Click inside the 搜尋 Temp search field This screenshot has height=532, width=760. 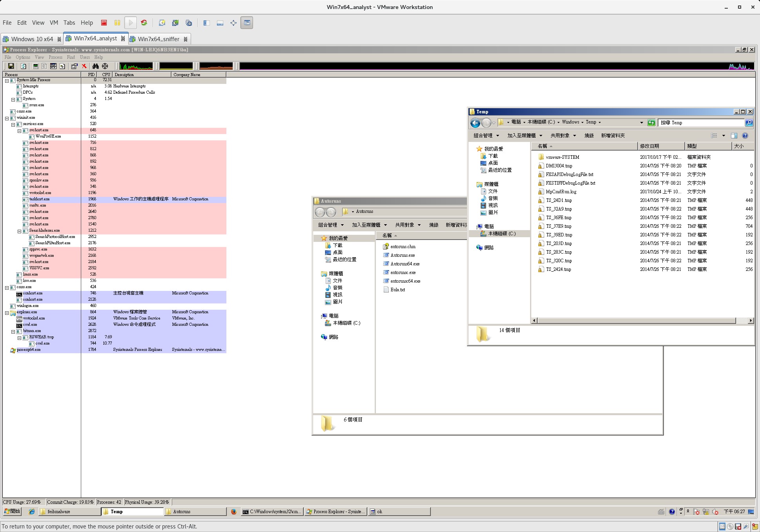pos(701,123)
